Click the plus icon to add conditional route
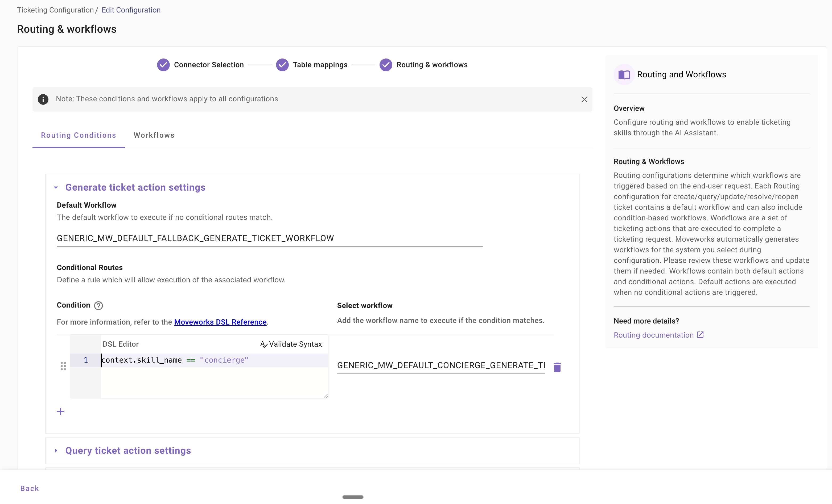The height and width of the screenshot is (504, 832). click(x=60, y=411)
